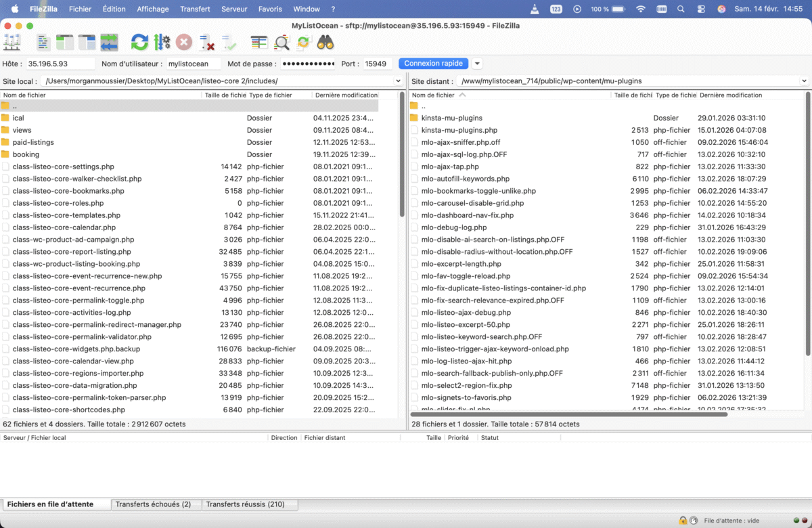
Task: Click the red cancel operation icon
Action: click(184, 43)
